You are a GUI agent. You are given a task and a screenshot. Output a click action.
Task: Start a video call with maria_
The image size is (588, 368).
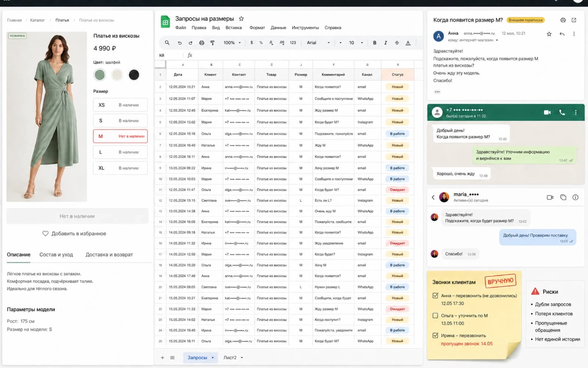click(550, 197)
